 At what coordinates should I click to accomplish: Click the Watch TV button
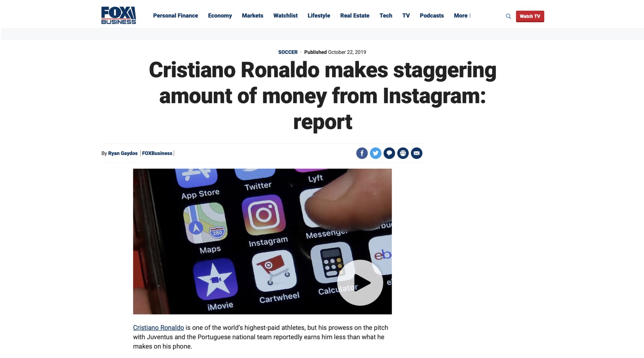(530, 16)
